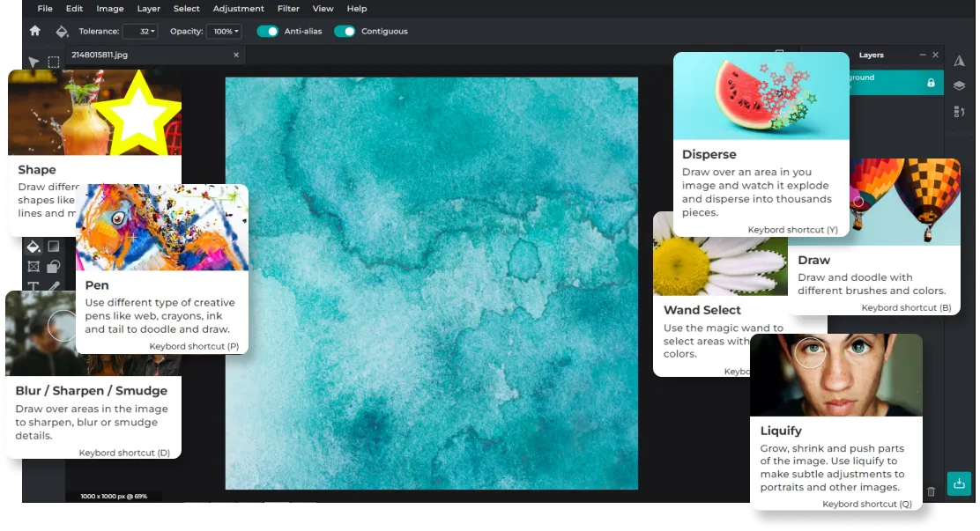Select the crossed-square tool in the toolbox

[33, 267]
